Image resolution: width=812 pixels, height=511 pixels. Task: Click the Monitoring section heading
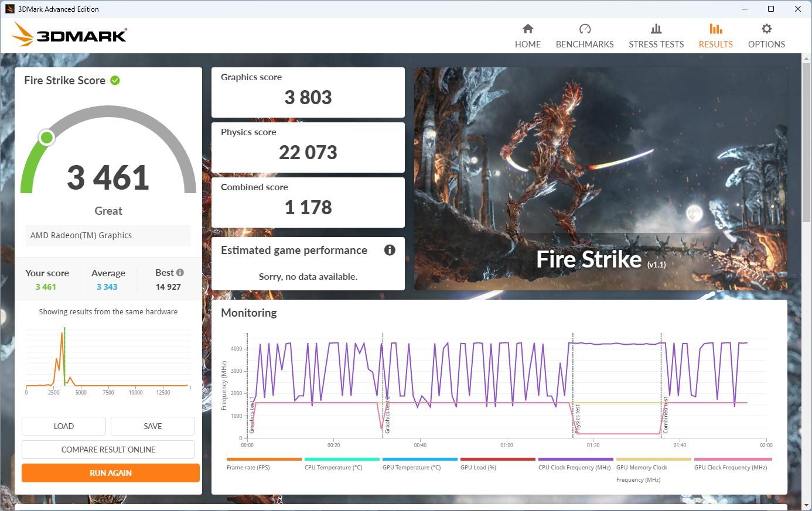coord(249,313)
